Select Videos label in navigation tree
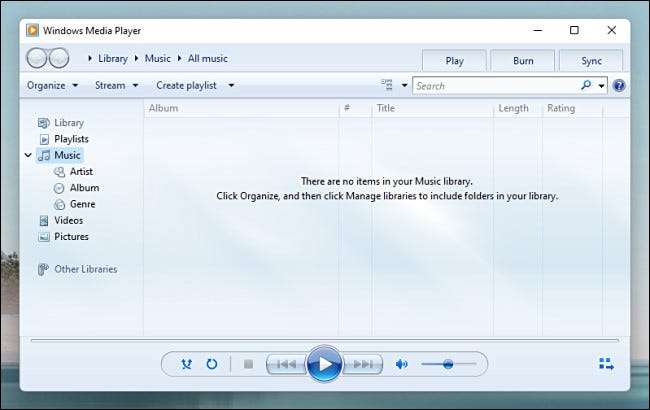The width and height of the screenshot is (650, 410). 68,221
